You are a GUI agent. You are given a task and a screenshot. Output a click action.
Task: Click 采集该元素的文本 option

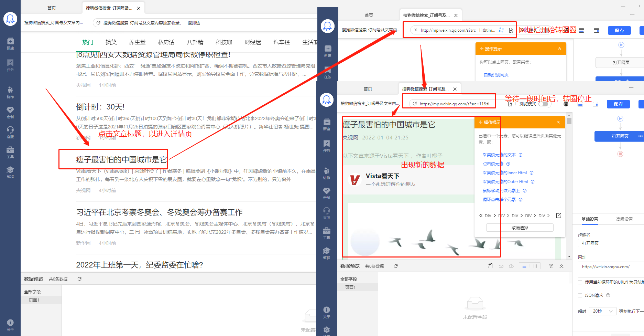(x=499, y=155)
